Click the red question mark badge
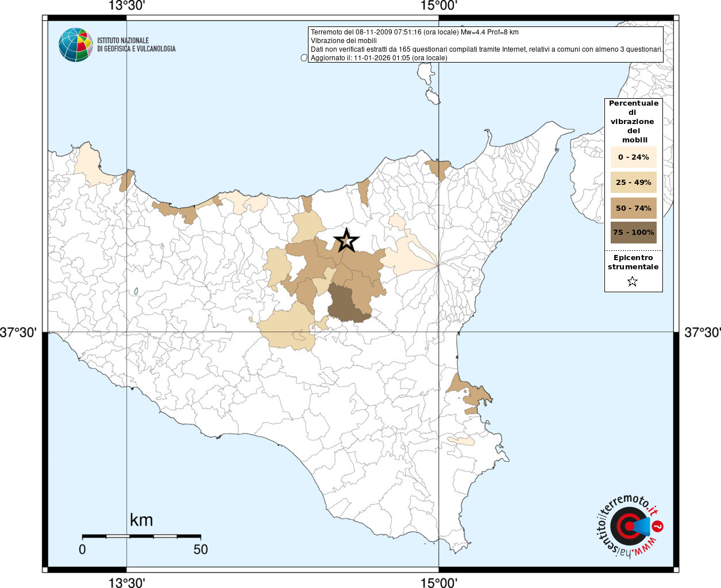721x588 pixels. 658,526
